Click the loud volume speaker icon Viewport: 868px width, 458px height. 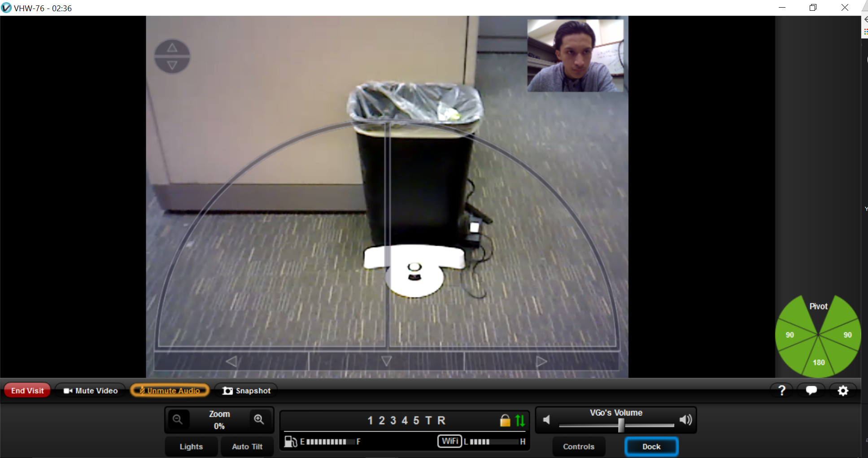pyautogui.click(x=685, y=420)
